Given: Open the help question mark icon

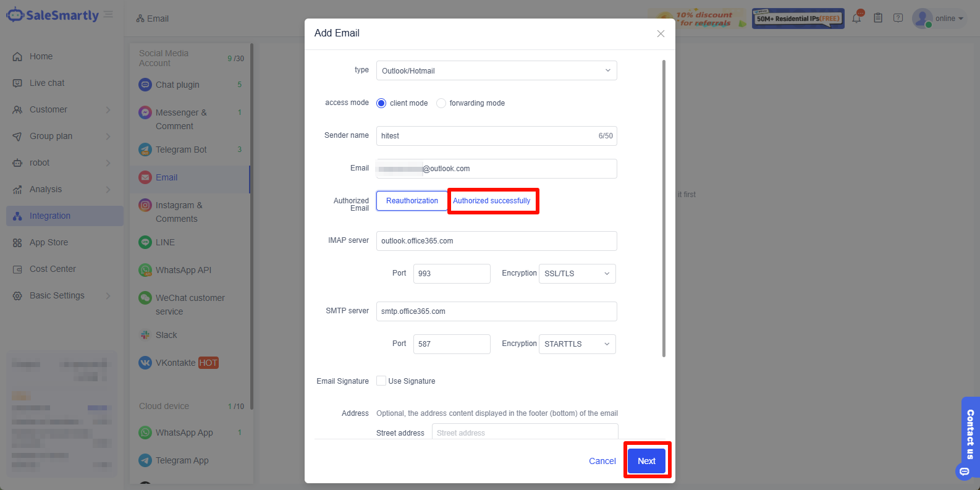Looking at the screenshot, I should [898, 19].
